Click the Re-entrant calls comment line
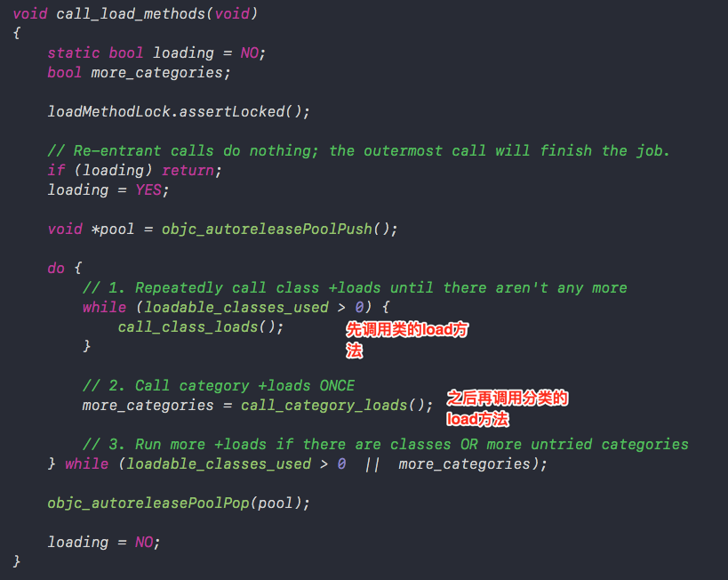The height and width of the screenshot is (580, 728). point(358,151)
